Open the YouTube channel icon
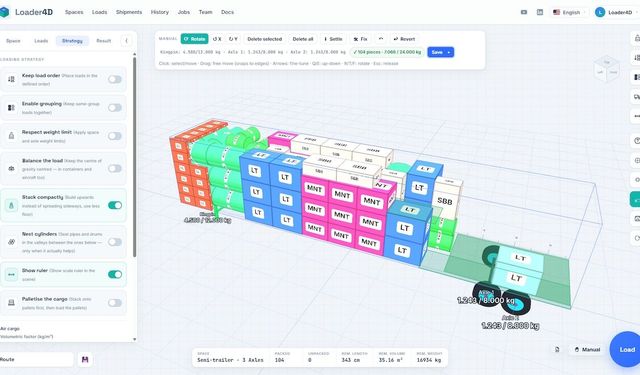This screenshot has height=375, width=640. point(524,12)
